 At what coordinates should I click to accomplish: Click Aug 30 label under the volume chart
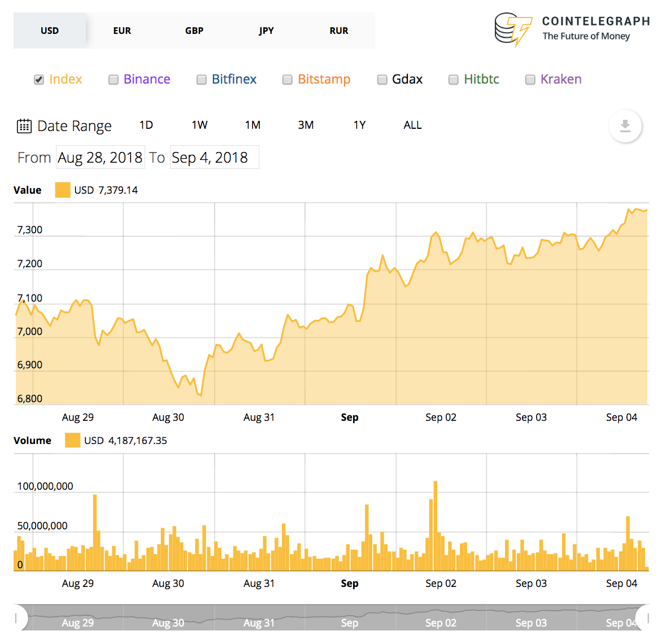point(168,583)
